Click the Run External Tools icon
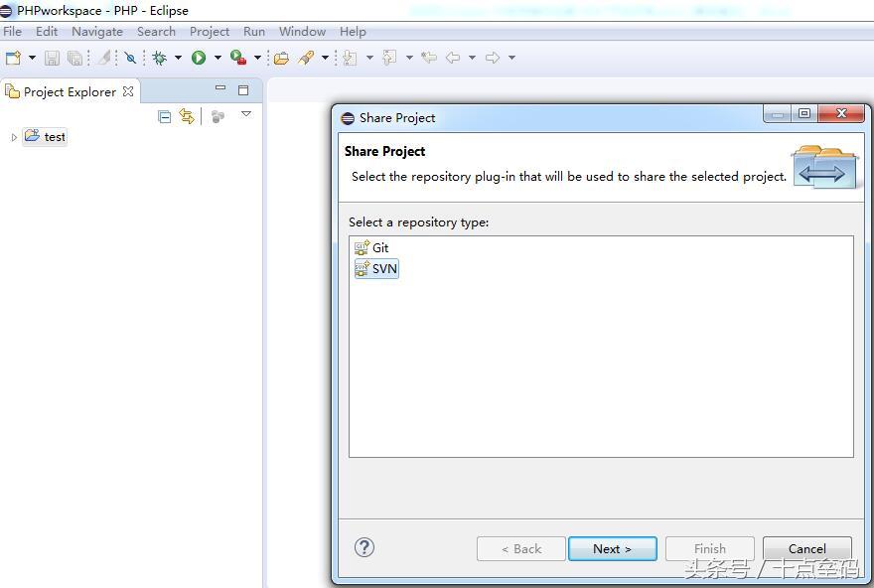 [237, 58]
